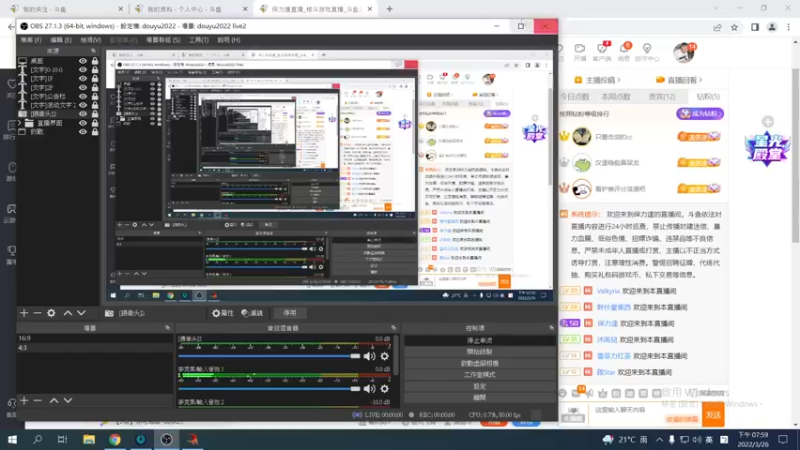Toggle visibility of the [文字]0-10-0 source
Viewport: 800px width, 450px height.
[83, 70]
